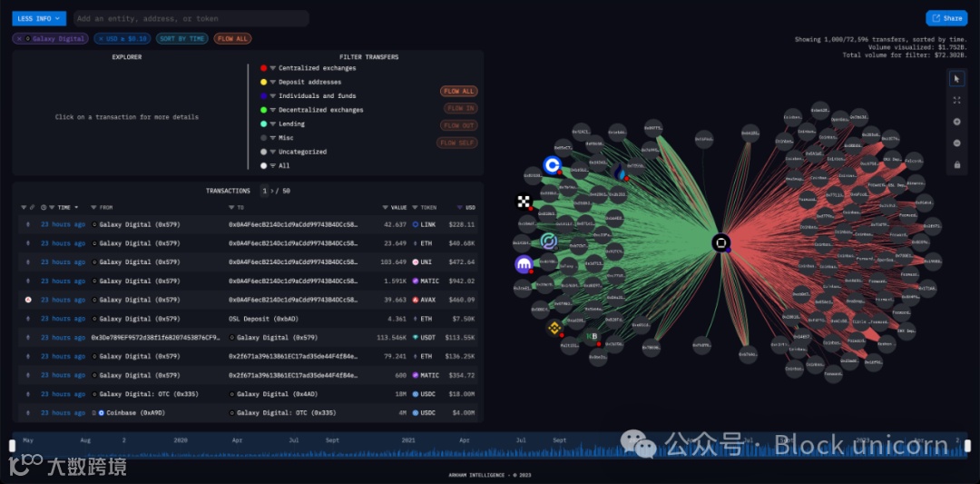Click the right timeline range handle
Image resolution: width=980 pixels, height=484 pixels.
pyautogui.click(x=968, y=446)
